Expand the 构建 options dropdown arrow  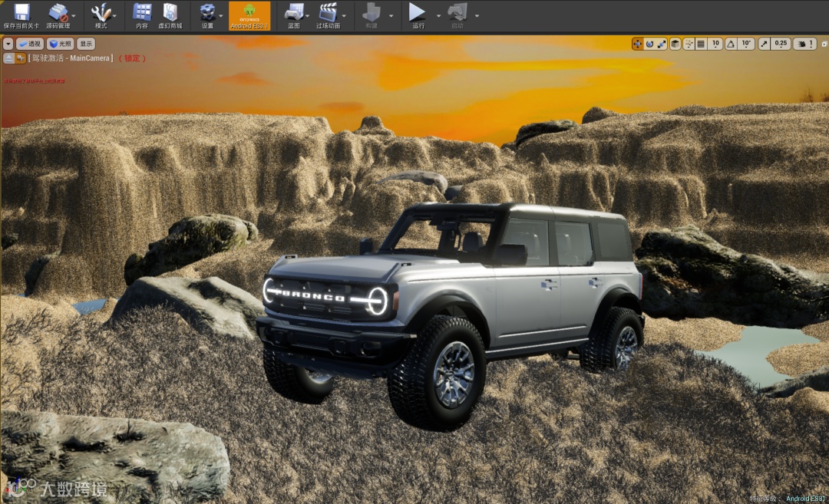coord(391,16)
